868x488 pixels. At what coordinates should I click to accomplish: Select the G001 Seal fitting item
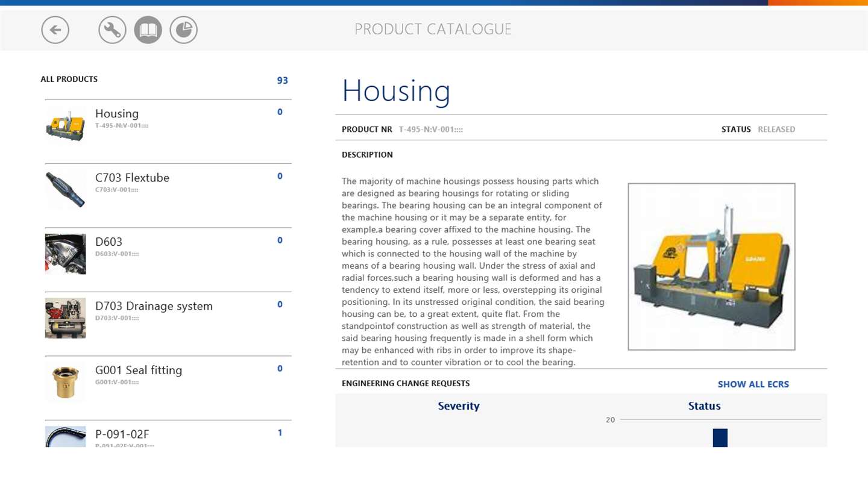[139, 371]
